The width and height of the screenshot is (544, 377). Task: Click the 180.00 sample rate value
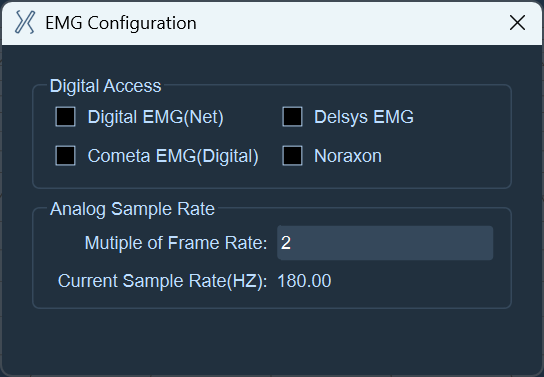(304, 281)
